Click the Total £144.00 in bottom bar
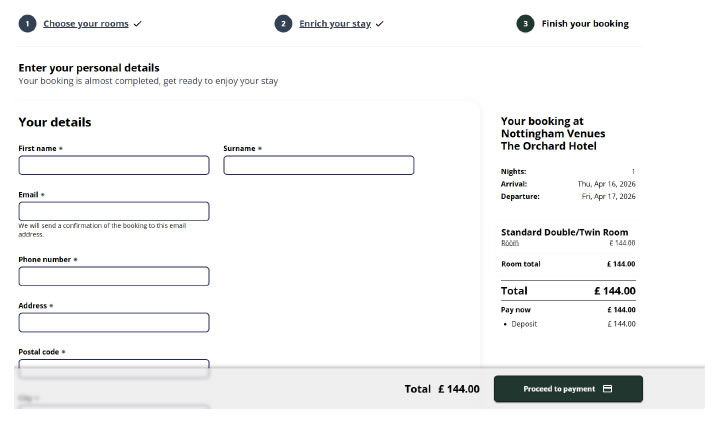 tap(442, 389)
